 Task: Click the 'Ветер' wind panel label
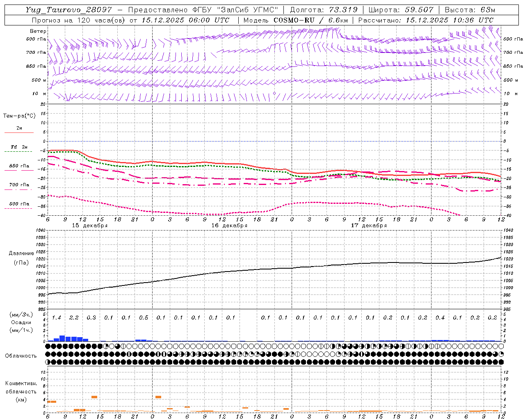click(38, 31)
